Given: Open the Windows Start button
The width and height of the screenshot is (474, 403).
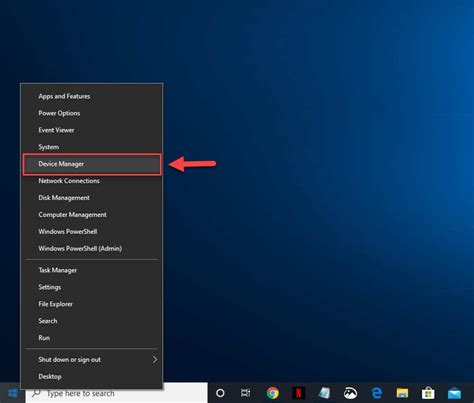Looking at the screenshot, I should (12, 393).
